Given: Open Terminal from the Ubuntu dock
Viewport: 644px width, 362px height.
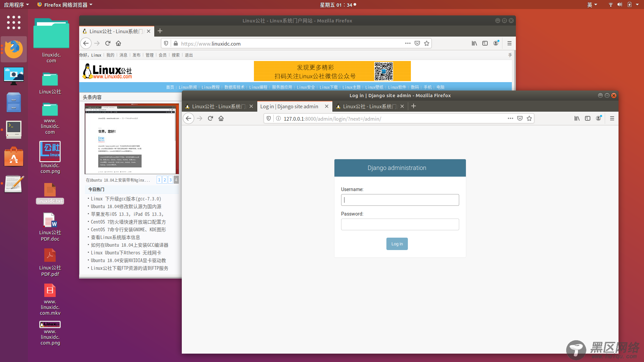Looking at the screenshot, I should click(x=14, y=129).
